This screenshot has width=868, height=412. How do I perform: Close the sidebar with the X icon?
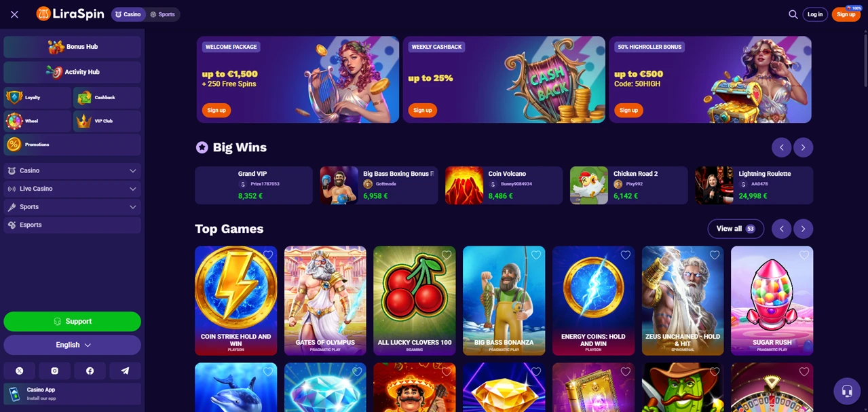pyautogui.click(x=14, y=14)
